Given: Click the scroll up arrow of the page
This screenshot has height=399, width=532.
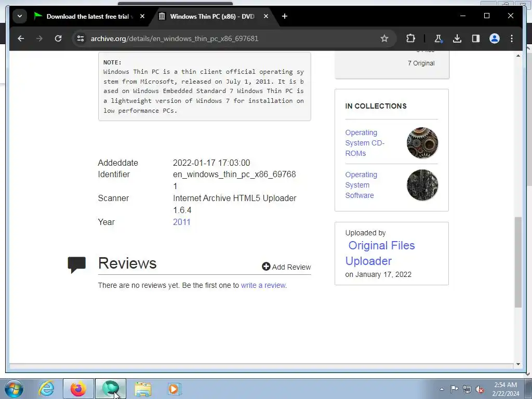Looking at the screenshot, I should [518, 56].
